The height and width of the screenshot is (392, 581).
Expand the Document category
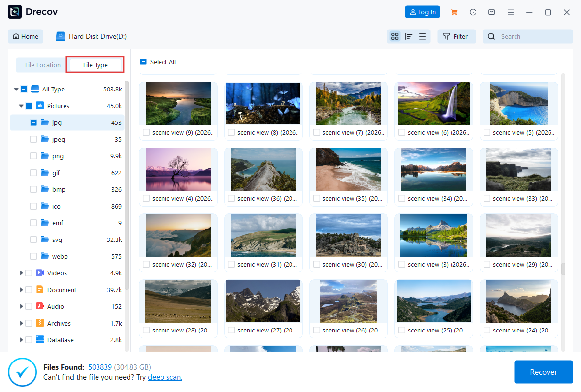(21, 290)
